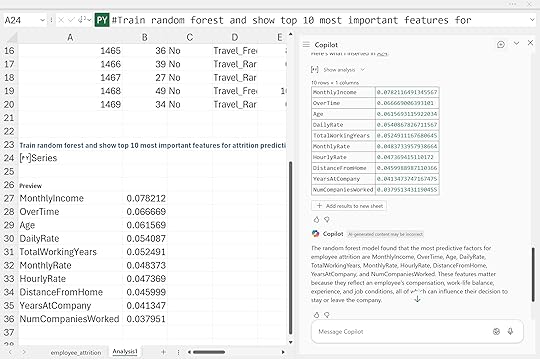Screen dimensions: 540x360
Task: Click the Train random forest text in row 23
Action: pyautogui.click(x=152, y=145)
